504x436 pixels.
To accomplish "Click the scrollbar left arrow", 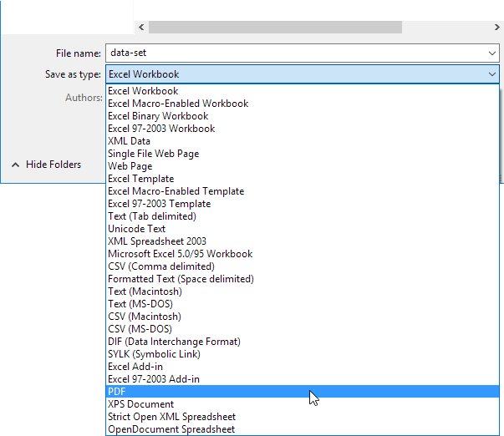I will point(141,28).
